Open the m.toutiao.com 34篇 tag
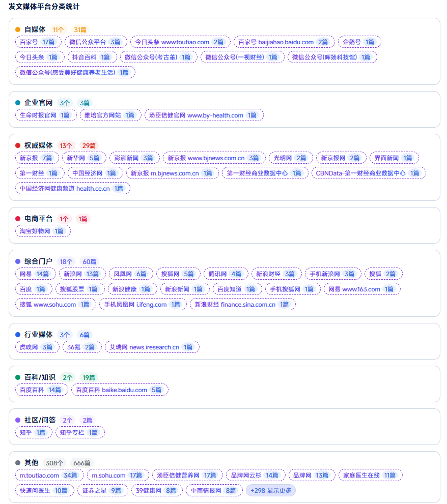The image size is (447, 504). (49, 475)
